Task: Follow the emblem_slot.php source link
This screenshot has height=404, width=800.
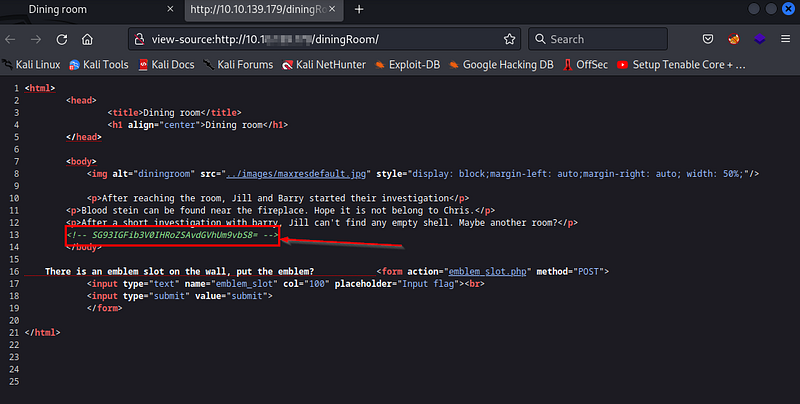Action: click(x=487, y=271)
